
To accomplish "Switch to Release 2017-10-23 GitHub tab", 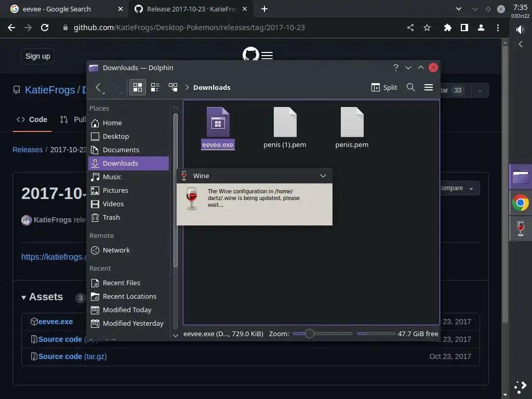I will pos(191,9).
